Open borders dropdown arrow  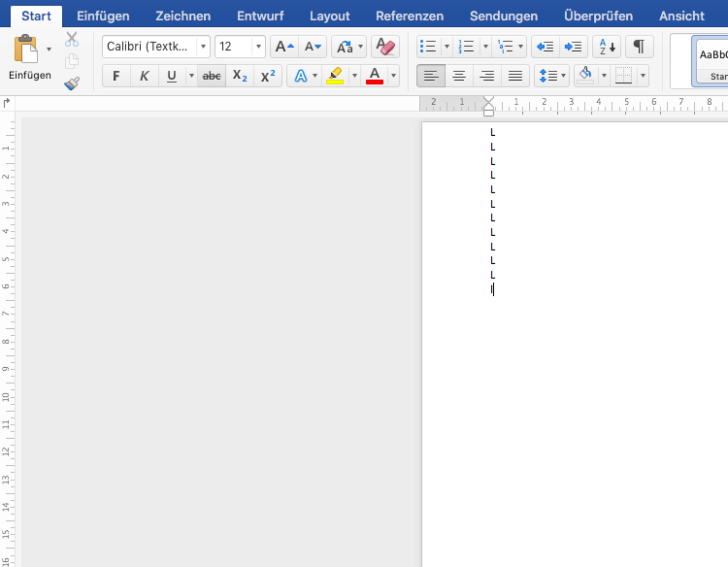coord(643,76)
